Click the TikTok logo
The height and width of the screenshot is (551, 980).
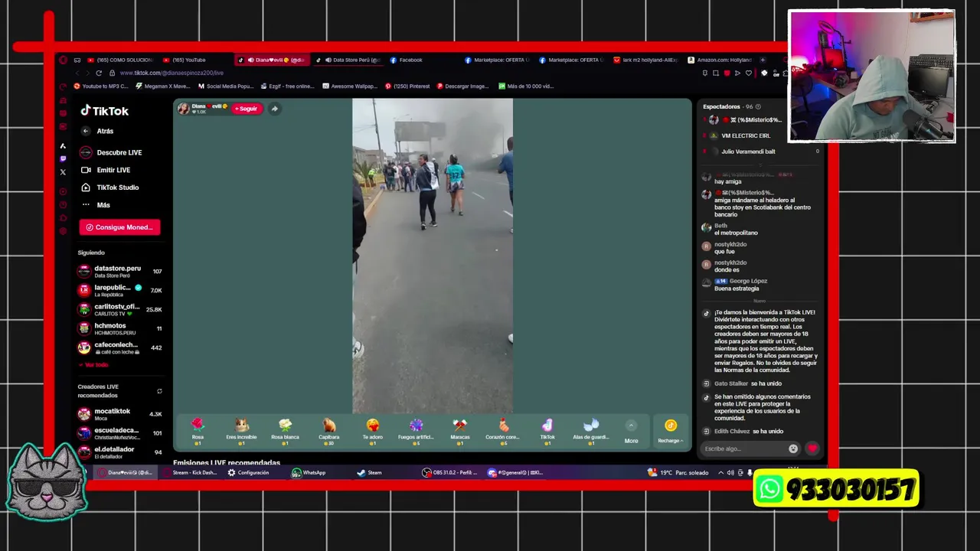105,111
